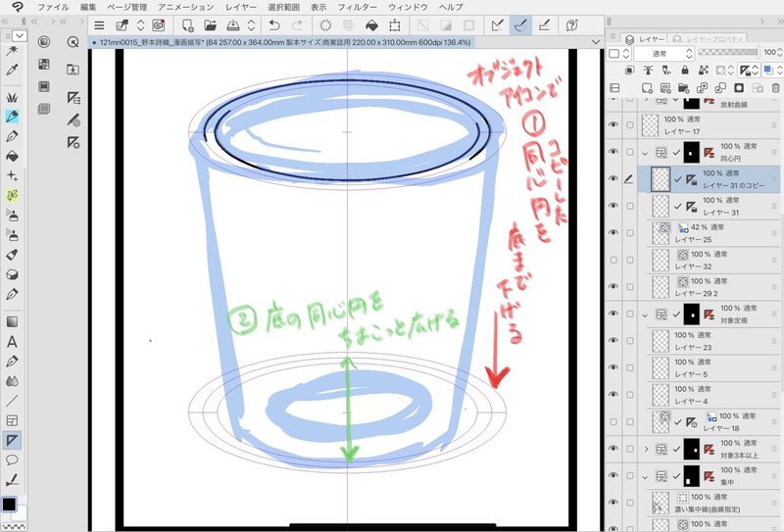784x532 pixels.
Task: Select the Balloon speech bubble tool
Action: [x=12, y=460]
